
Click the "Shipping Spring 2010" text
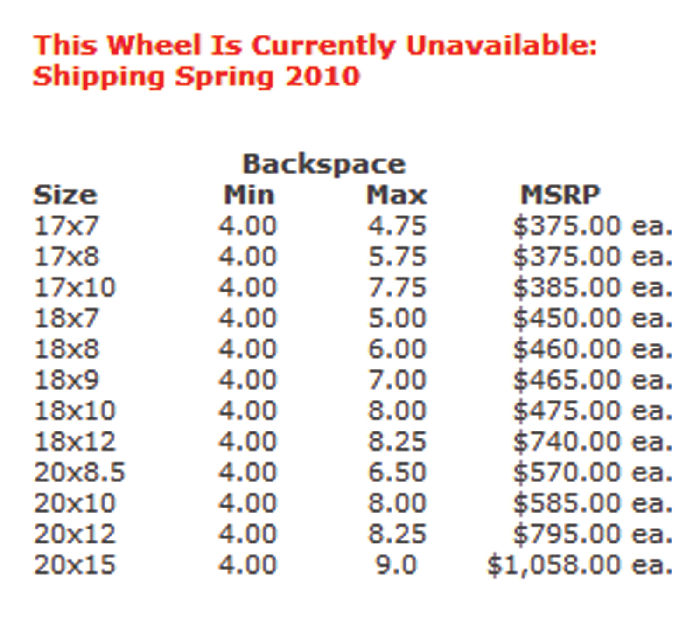[196, 76]
